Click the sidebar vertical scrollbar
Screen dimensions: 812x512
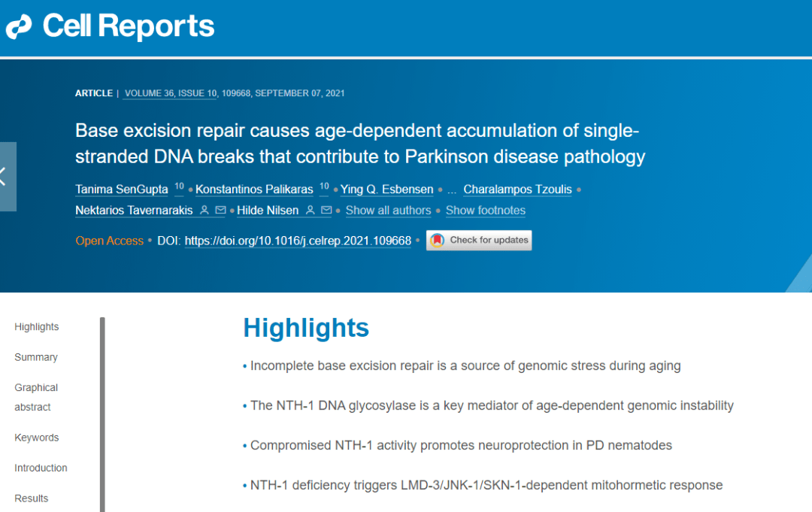(102, 414)
